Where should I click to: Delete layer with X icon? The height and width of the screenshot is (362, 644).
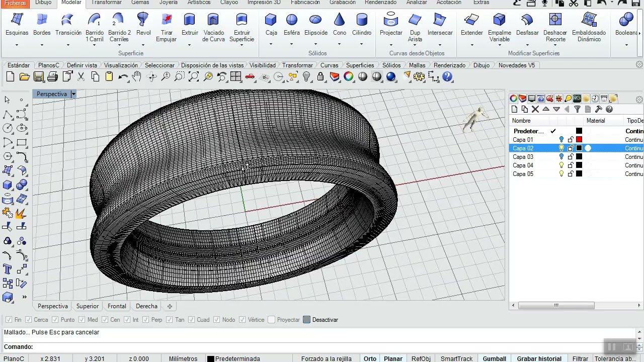(x=535, y=109)
